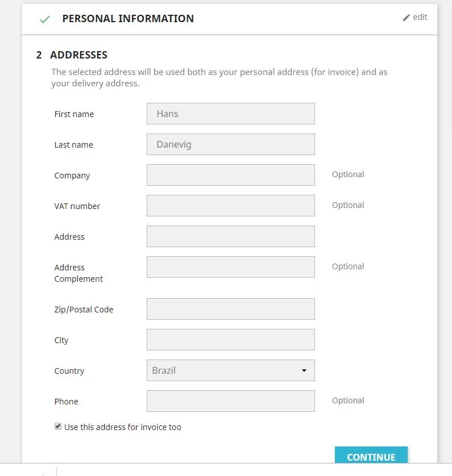Click the Address Complement label text

[78, 273]
